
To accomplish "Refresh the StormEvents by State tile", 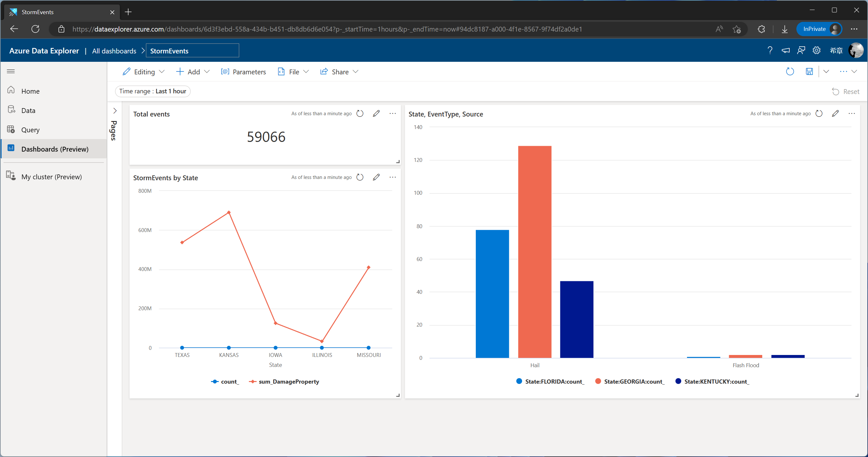I will tap(360, 177).
